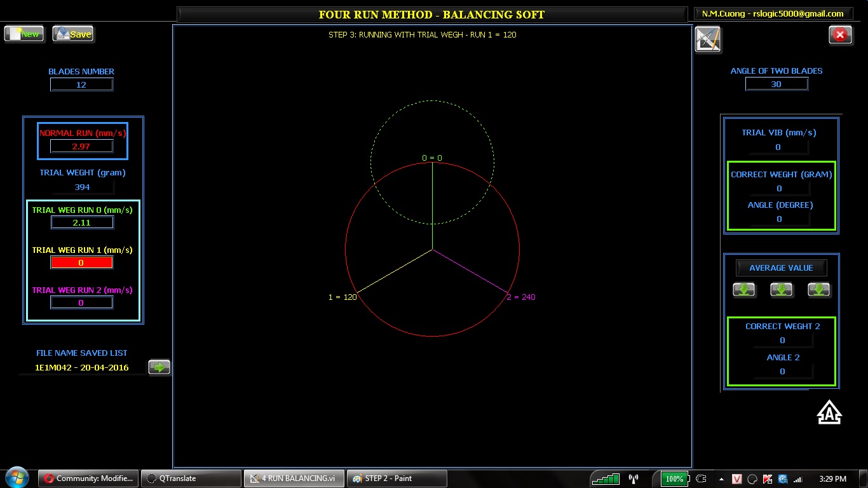This screenshot has height=488, width=868.
Task: Click the Normal Run value 2.97
Action: coord(81,146)
